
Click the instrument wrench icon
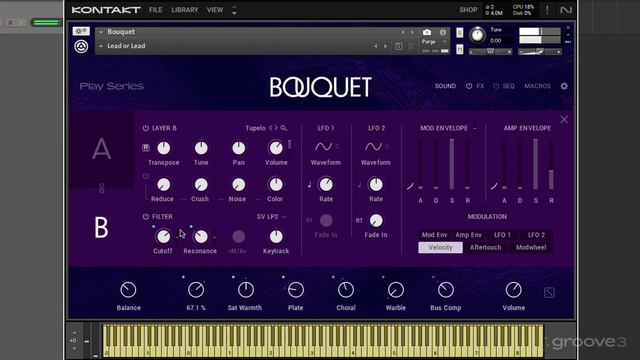[x=81, y=31]
